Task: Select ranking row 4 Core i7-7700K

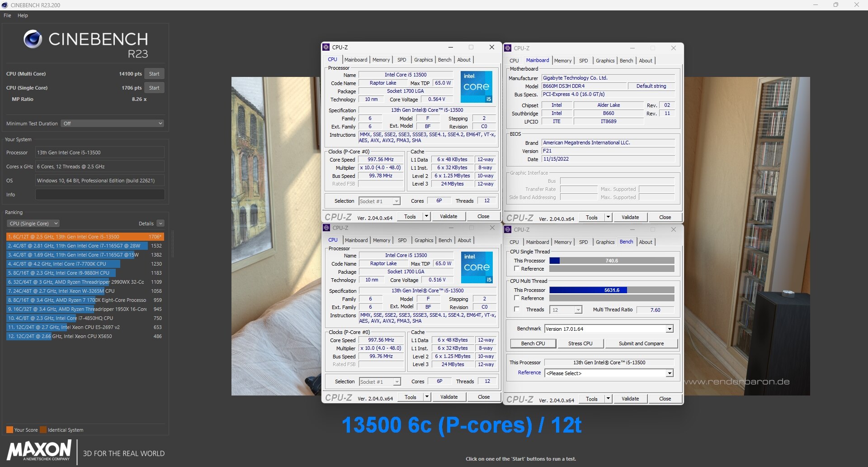Action: coord(85,264)
